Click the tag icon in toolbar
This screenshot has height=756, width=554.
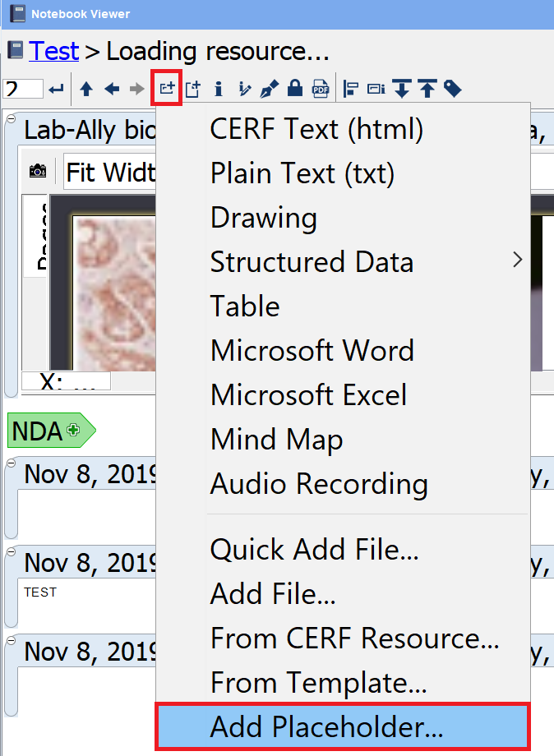[452, 89]
